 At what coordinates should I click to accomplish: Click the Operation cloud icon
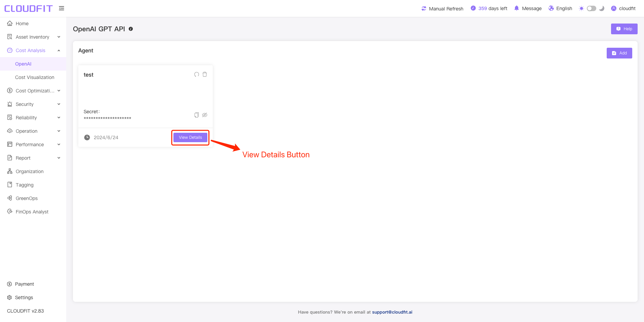tap(10, 131)
